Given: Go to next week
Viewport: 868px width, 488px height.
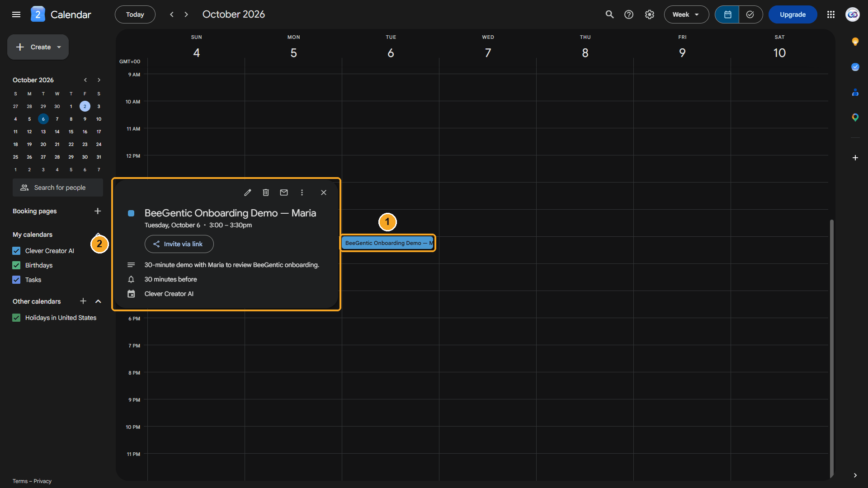Looking at the screenshot, I should (186, 14).
